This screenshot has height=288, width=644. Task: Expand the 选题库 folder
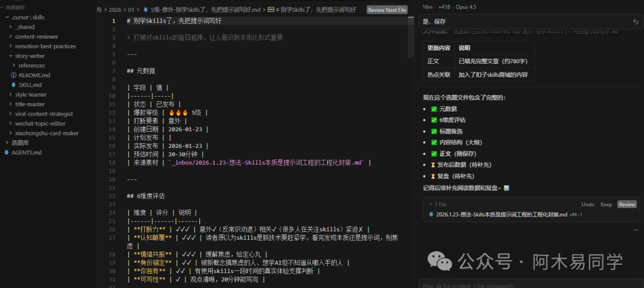pyautogui.click(x=7, y=143)
